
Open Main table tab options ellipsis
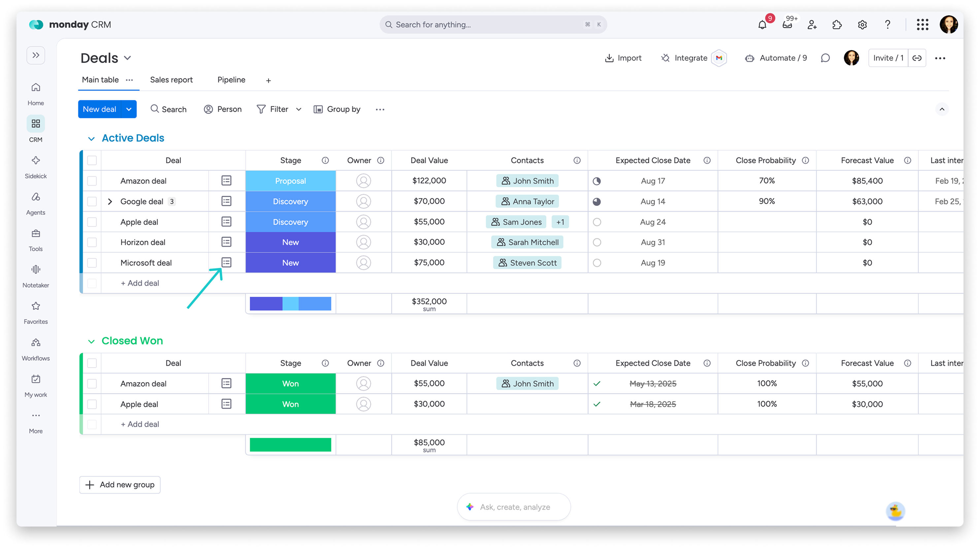pos(129,80)
